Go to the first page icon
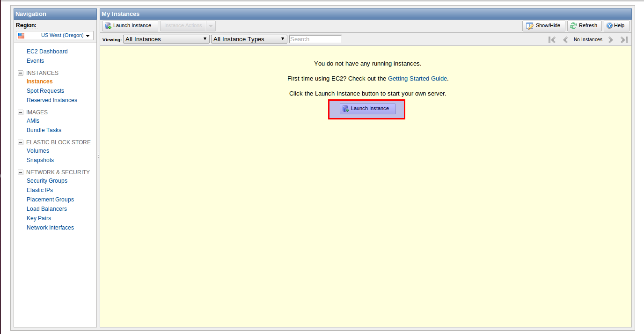This screenshot has height=334, width=644. point(552,40)
